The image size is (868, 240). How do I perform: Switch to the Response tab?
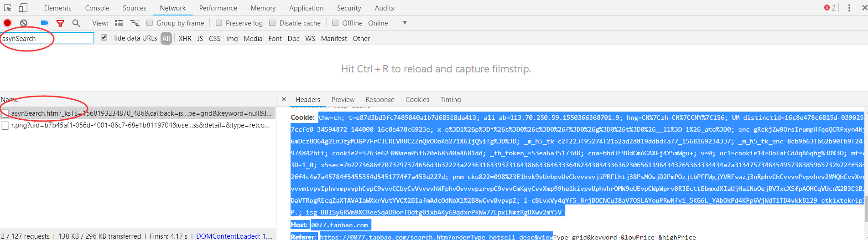379,99
